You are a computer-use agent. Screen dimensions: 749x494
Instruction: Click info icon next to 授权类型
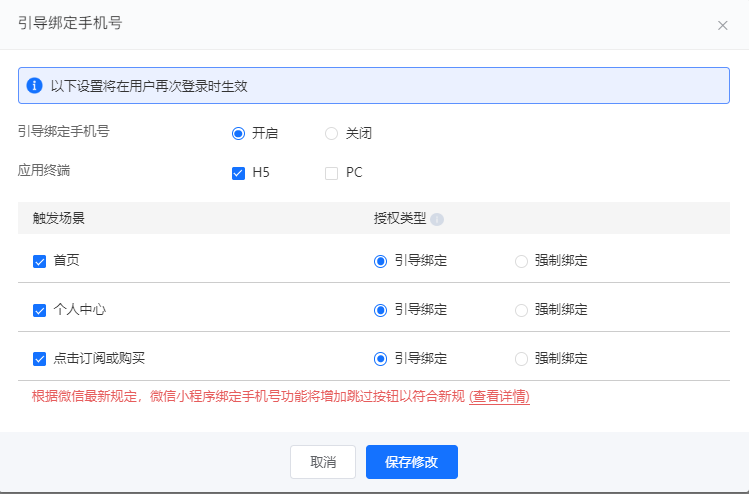pos(437,219)
